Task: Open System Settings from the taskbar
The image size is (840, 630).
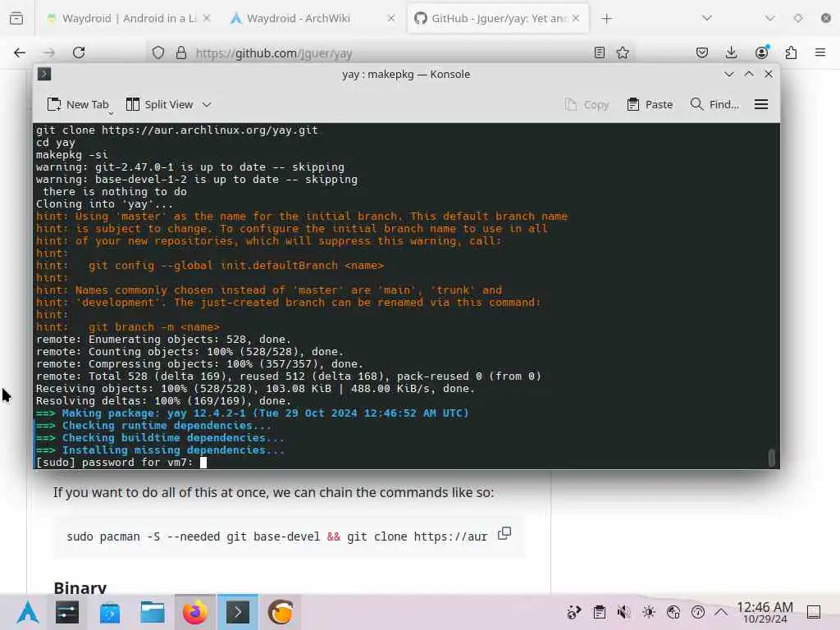Action: [67, 612]
